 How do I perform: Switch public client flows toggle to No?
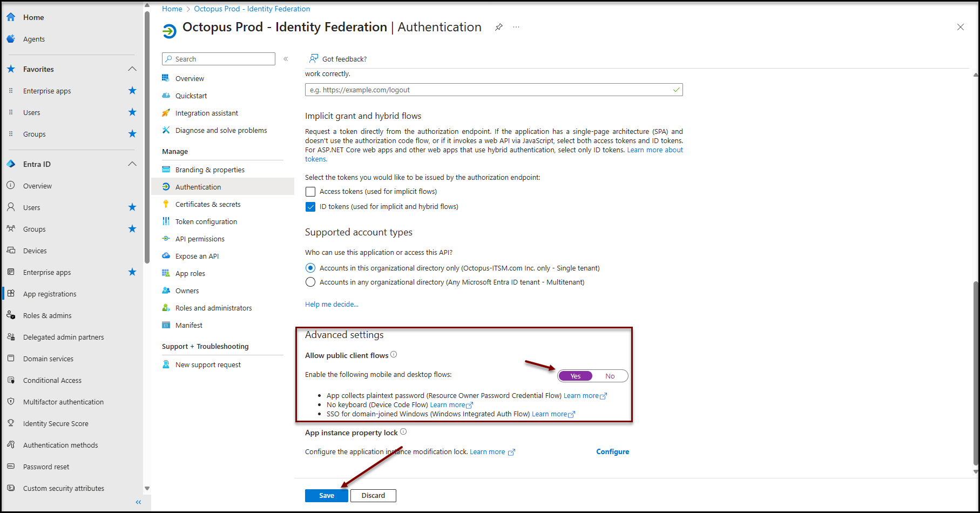click(x=610, y=376)
